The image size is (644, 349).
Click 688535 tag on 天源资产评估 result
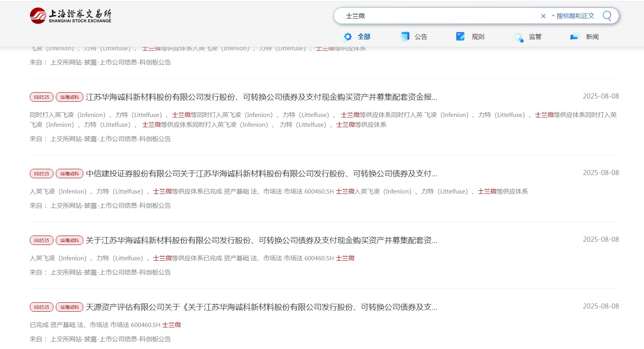[42, 307]
